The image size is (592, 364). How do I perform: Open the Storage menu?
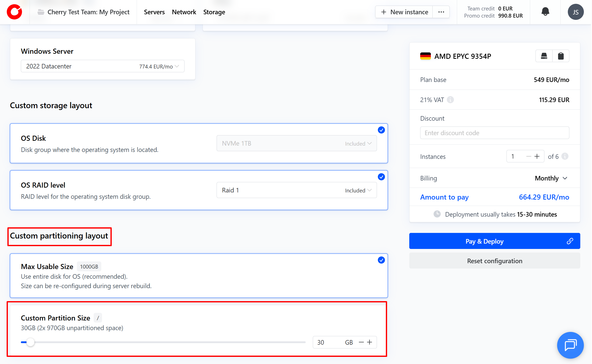point(214,12)
